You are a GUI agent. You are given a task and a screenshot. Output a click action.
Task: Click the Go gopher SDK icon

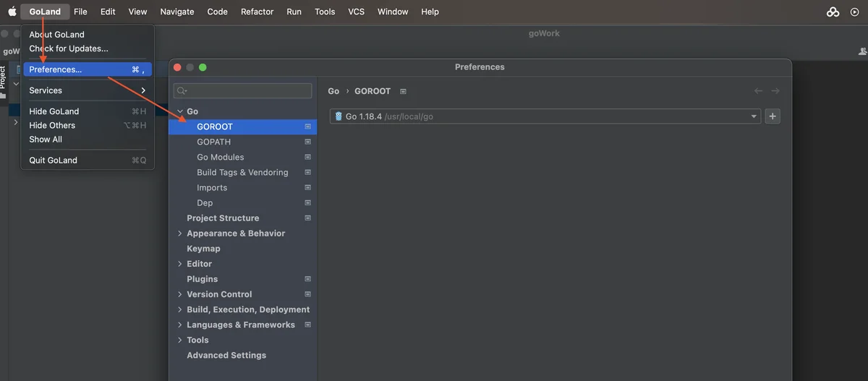[339, 116]
